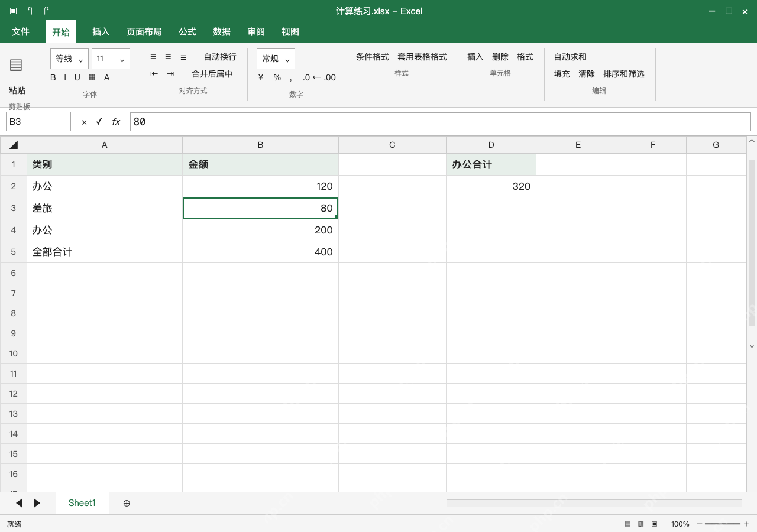Viewport: 757px width, 532px height.
Task: Toggle italic formatting (I)
Action: (x=65, y=77)
